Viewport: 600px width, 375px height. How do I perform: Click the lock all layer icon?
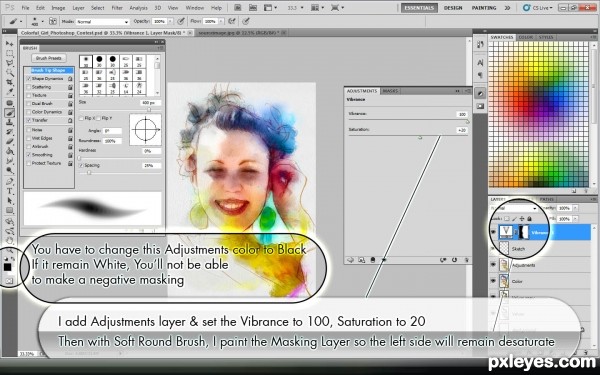[529, 218]
